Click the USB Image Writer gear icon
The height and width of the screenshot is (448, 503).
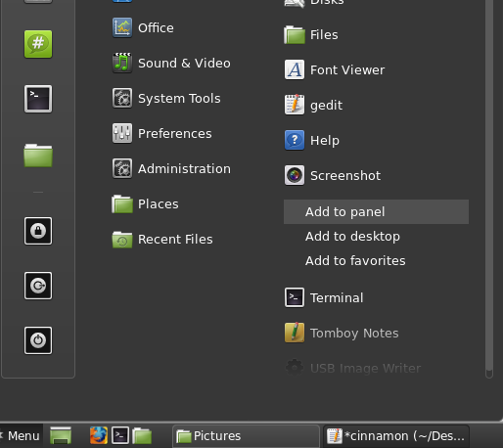295,368
